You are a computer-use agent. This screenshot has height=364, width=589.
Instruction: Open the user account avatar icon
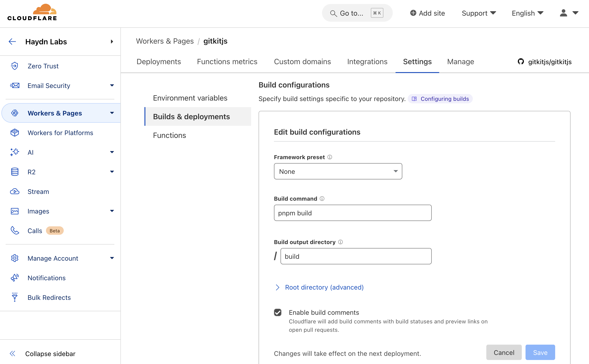[x=564, y=13]
